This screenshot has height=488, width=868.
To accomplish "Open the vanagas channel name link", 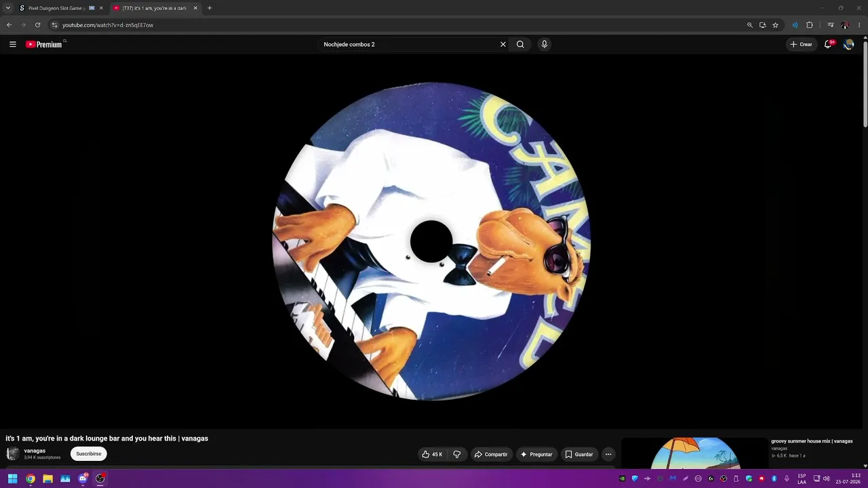I will tap(35, 451).
